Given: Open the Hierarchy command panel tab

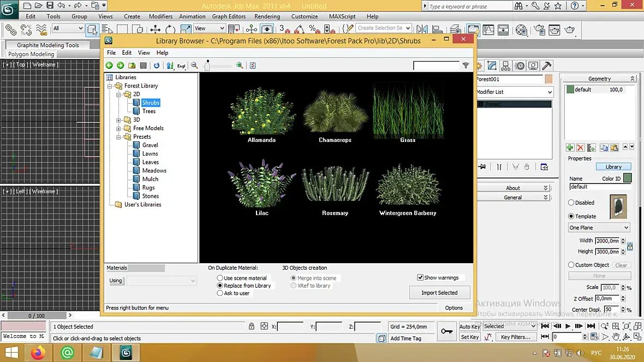Looking at the screenshot, I should (x=506, y=66).
